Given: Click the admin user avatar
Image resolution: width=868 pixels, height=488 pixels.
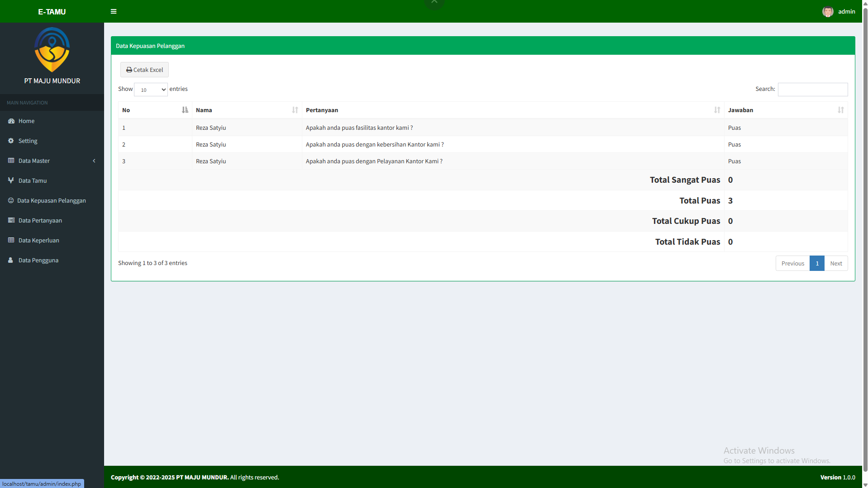Looking at the screenshot, I should pos(828,12).
